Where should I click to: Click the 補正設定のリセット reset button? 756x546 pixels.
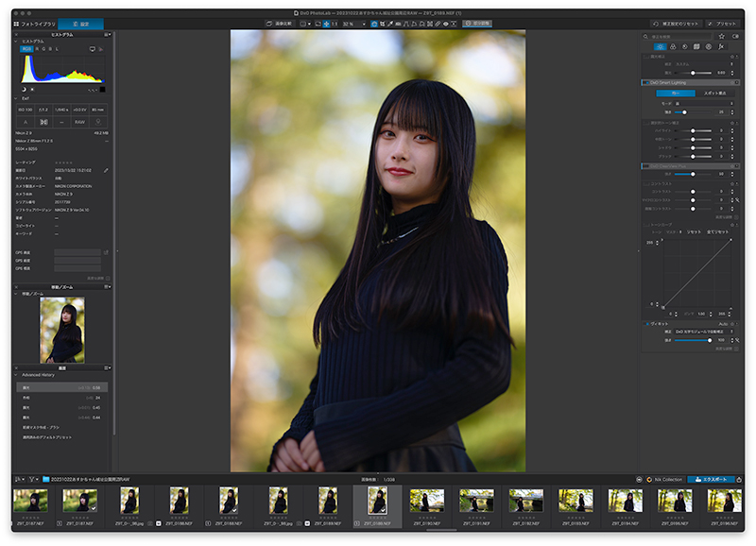[x=677, y=24]
